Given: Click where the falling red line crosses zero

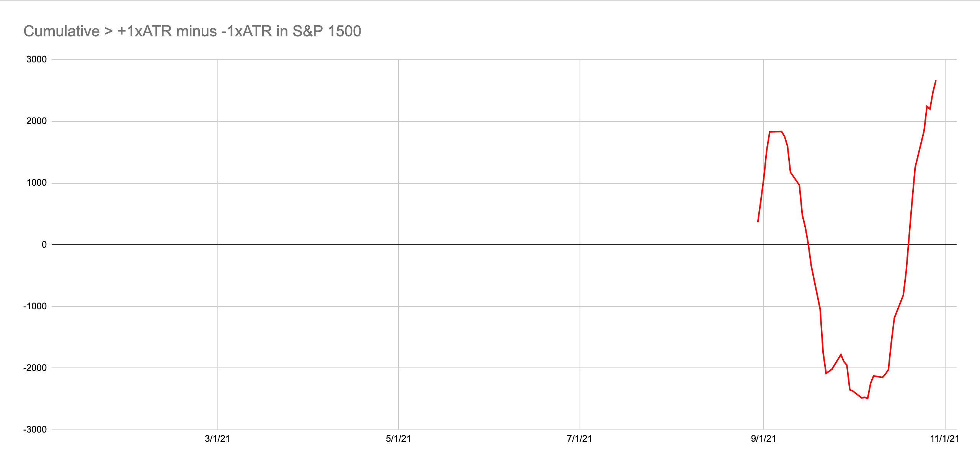Looking at the screenshot, I should pyautogui.click(x=808, y=245).
